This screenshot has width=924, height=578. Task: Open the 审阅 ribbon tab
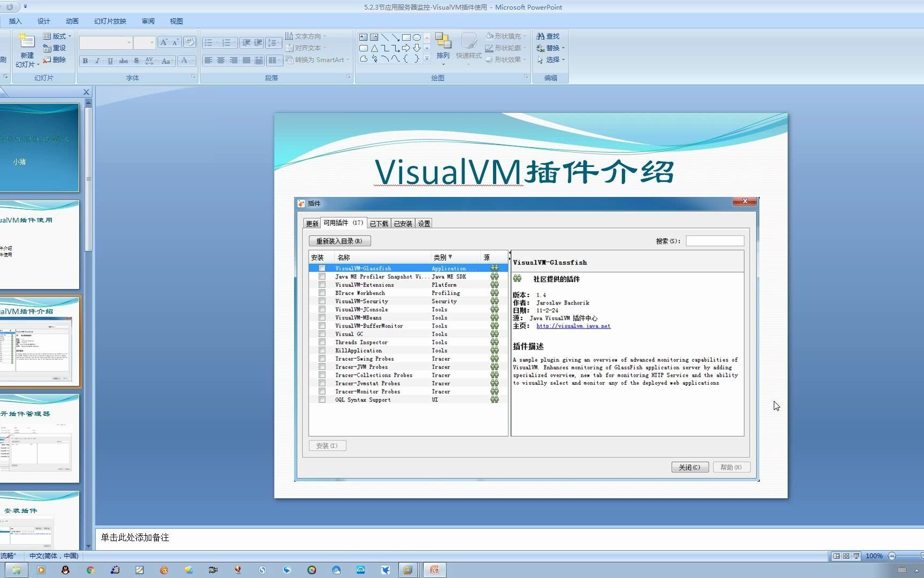tap(148, 21)
